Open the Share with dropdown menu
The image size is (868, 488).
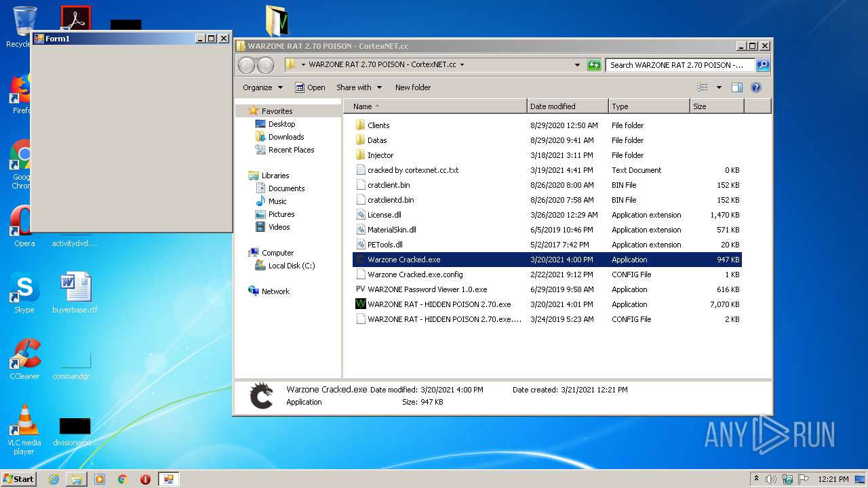[x=359, y=87]
